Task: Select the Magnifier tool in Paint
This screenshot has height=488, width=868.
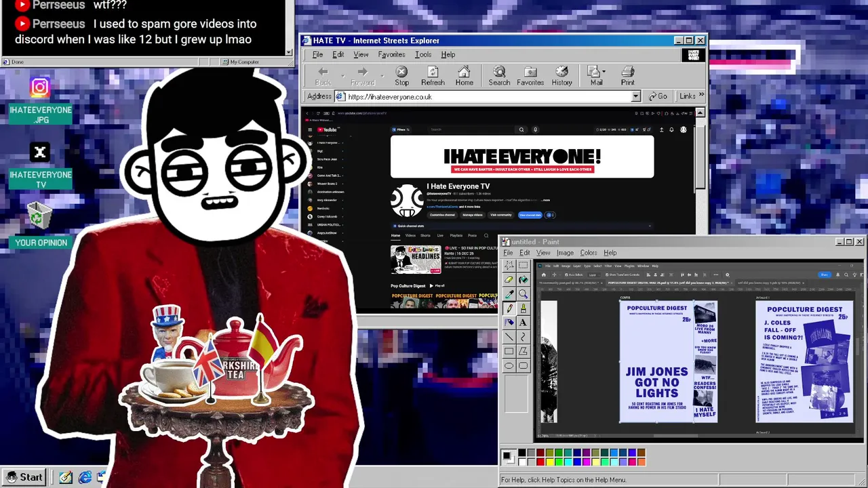Action: [523, 293]
